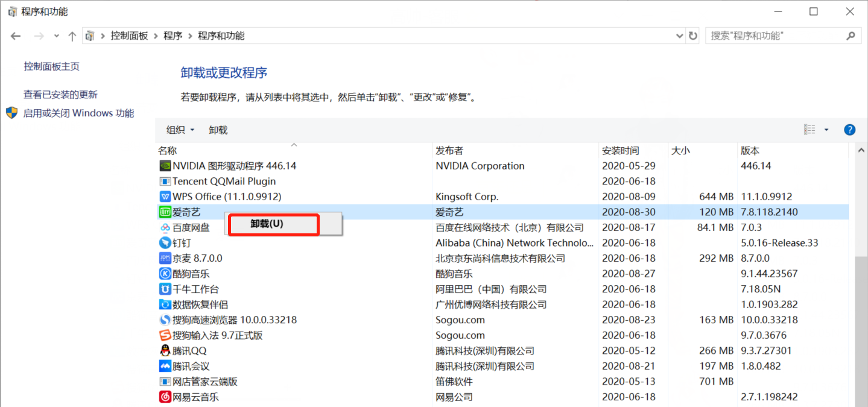The height and width of the screenshot is (407, 868).
Task: Open the help with the question mark icon
Action: click(x=849, y=130)
